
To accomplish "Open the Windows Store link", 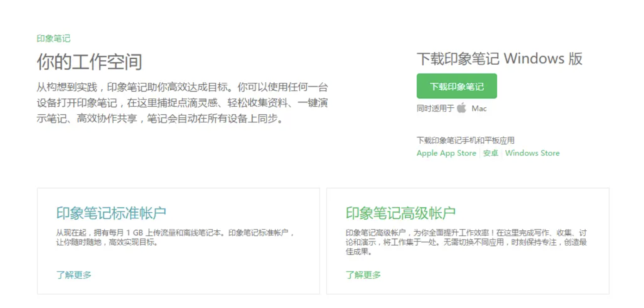I will [x=532, y=153].
